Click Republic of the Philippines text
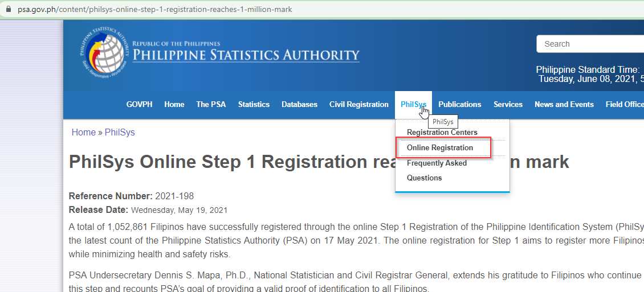This screenshot has width=644, height=292. tap(176, 43)
